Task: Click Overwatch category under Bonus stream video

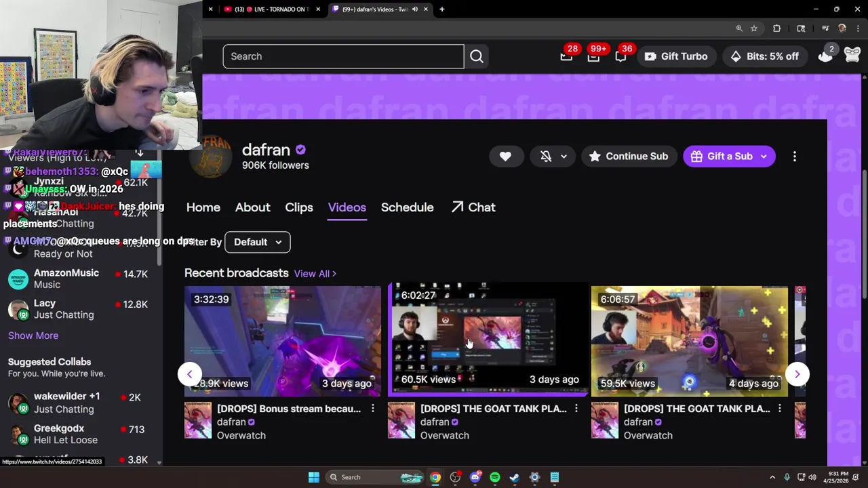Action: click(x=241, y=435)
